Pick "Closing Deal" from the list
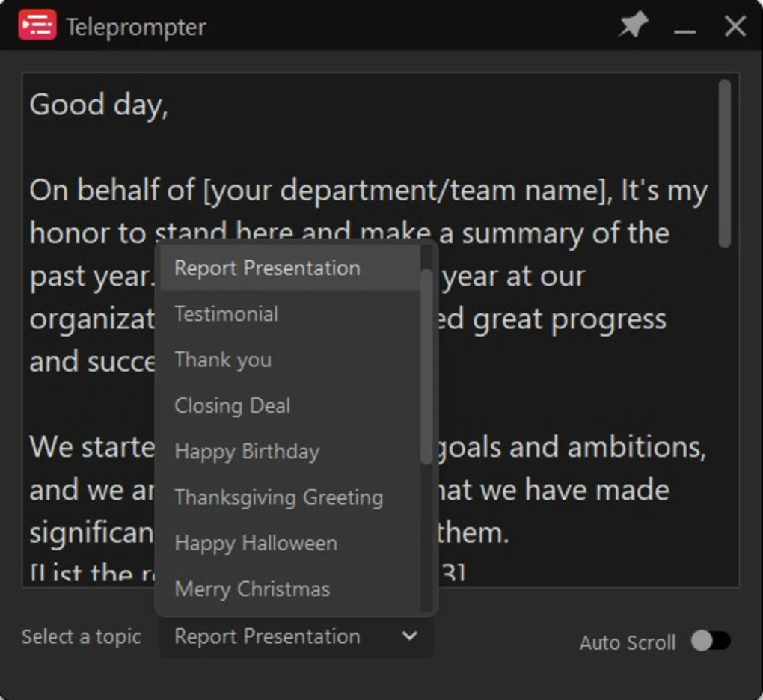 (232, 405)
